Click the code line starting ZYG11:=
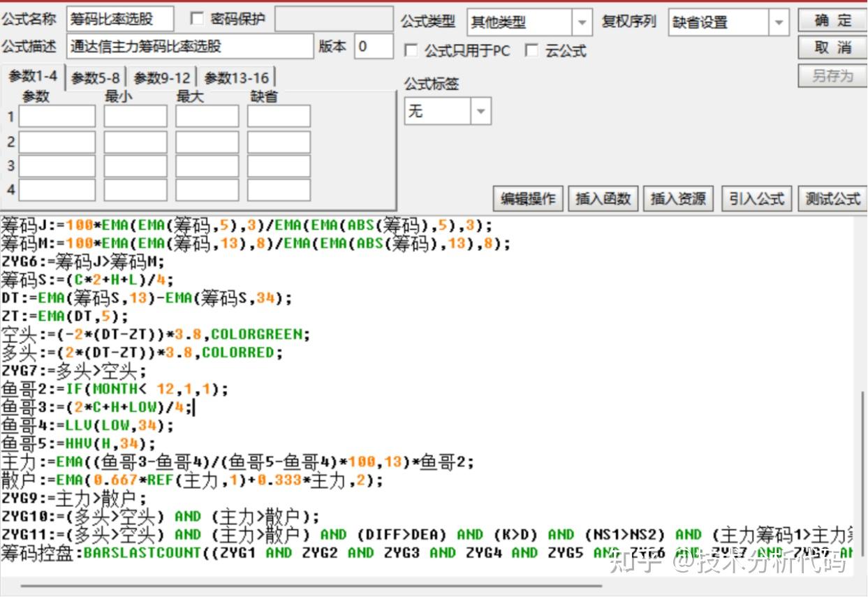Image resolution: width=868 pixels, height=597 pixels. pos(426,535)
